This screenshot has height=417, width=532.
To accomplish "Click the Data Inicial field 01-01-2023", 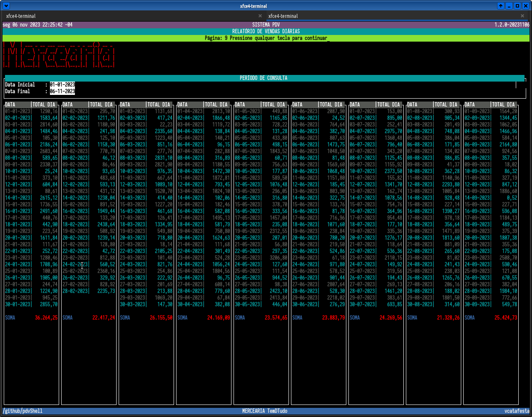I will (x=62, y=84).
